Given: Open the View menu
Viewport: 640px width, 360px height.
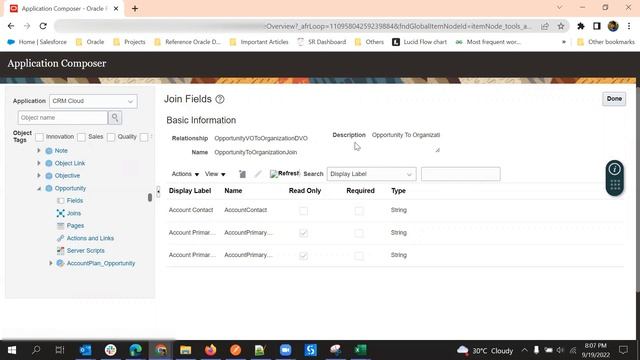Looking at the screenshot, I should (215, 174).
